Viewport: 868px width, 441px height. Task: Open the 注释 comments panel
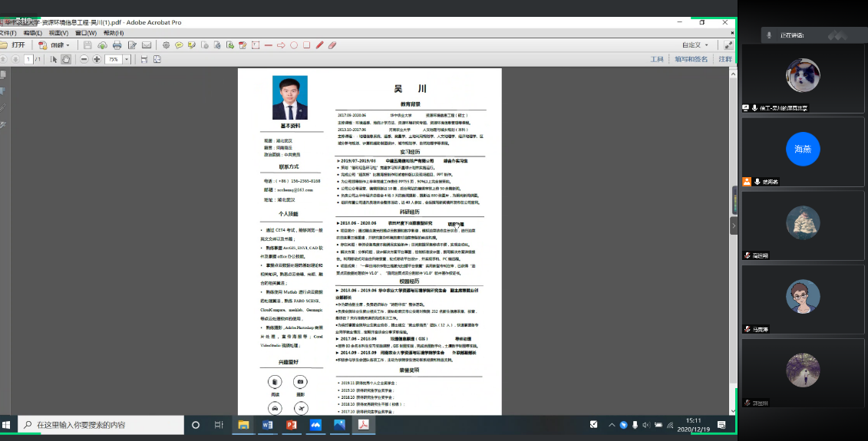pos(724,59)
